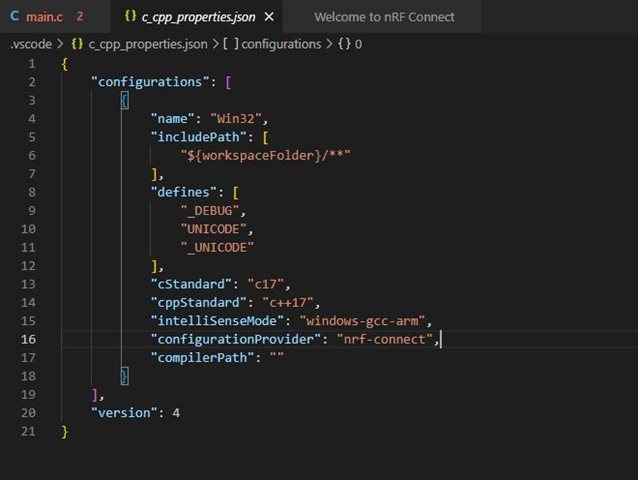
Task: Click the "name" key
Action: click(x=172, y=119)
